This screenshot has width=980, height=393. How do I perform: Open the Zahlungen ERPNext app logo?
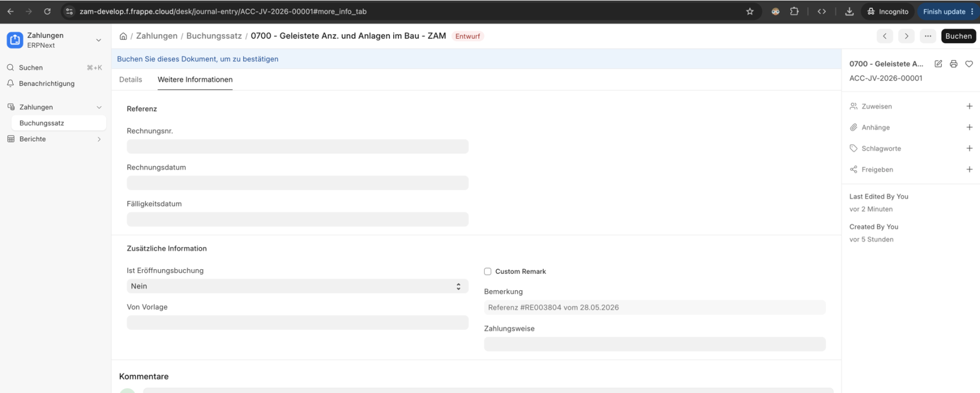tap(15, 40)
